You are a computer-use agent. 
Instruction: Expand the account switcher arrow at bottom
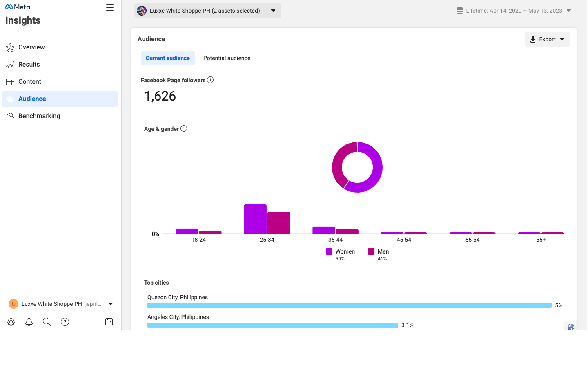111,304
